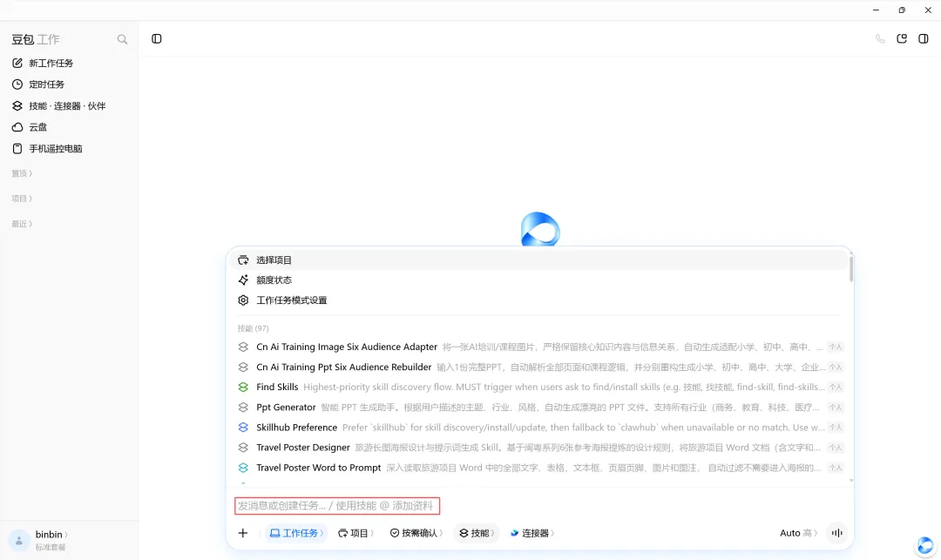The image size is (941, 560).
Task: Click the 技能 (97) section header
Action: tap(253, 328)
